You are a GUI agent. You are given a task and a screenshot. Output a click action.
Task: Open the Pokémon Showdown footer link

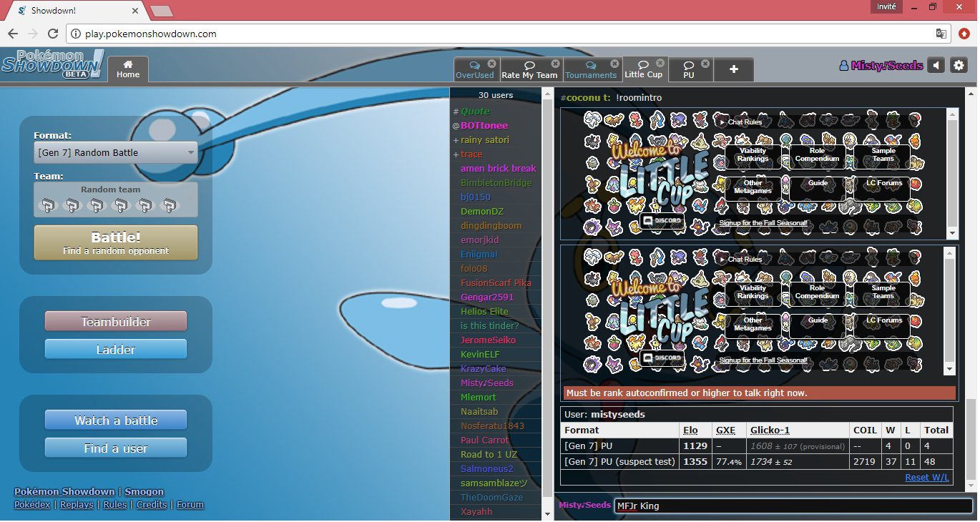64,491
